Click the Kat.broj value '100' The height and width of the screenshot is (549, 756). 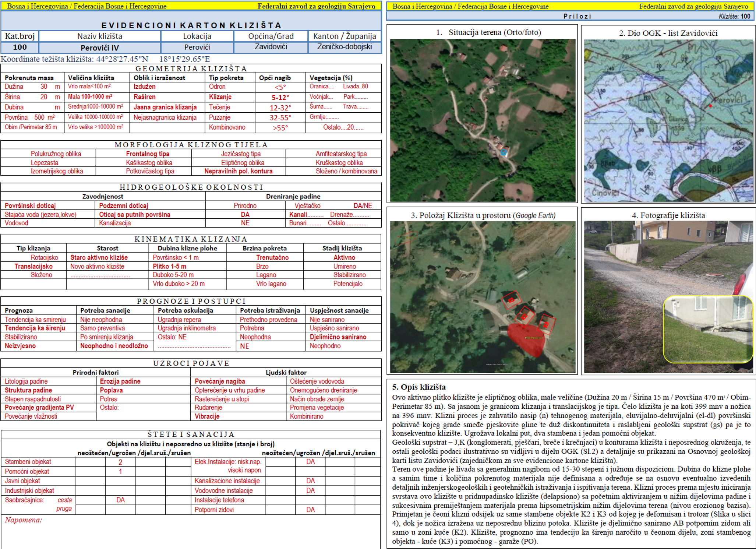[x=20, y=47]
